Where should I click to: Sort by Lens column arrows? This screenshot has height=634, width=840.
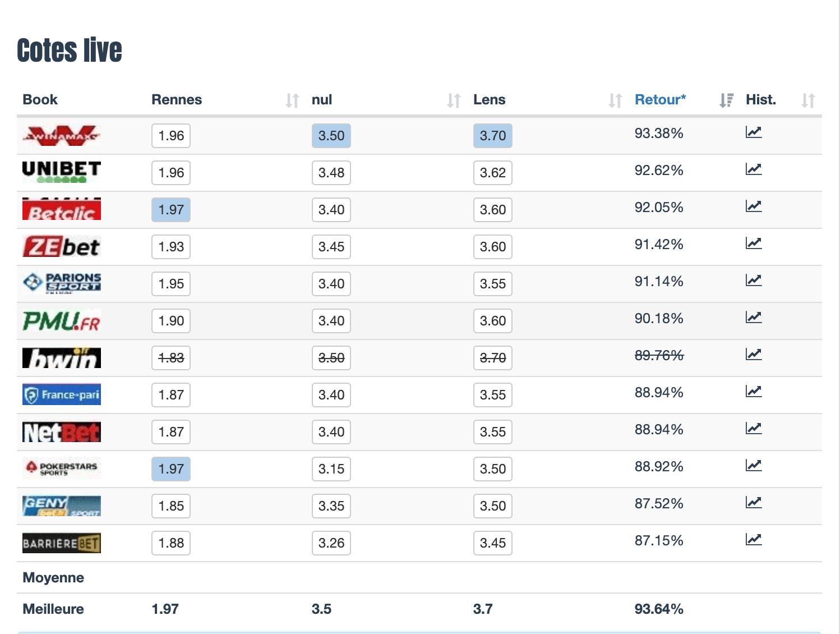pyautogui.click(x=615, y=100)
